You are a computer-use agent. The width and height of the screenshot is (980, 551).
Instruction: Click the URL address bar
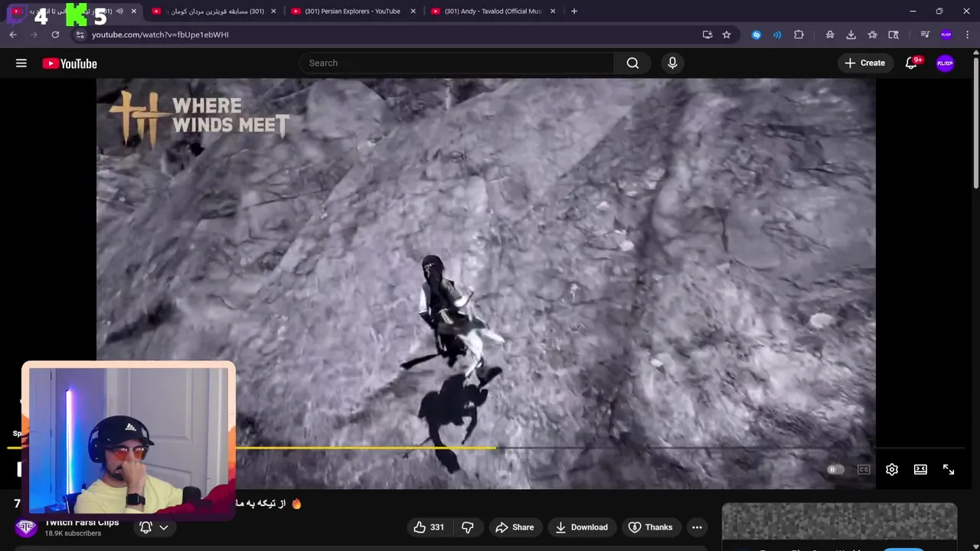click(x=390, y=34)
